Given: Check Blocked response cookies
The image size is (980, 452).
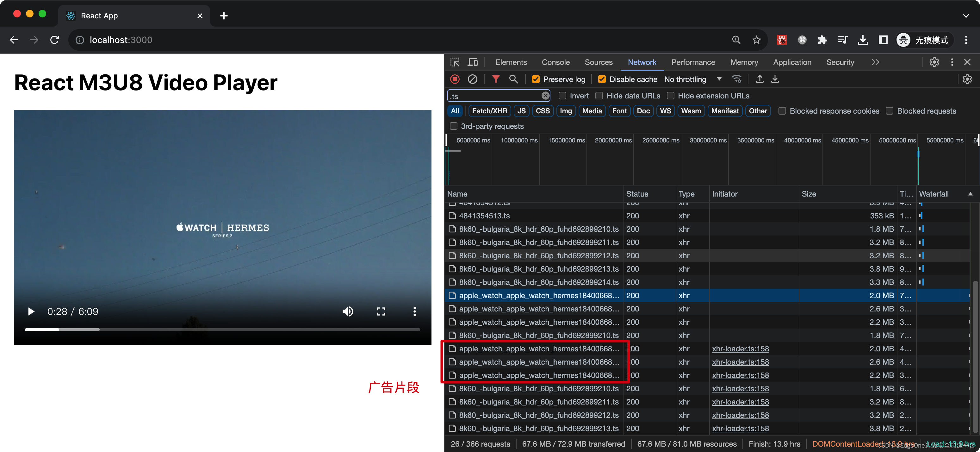Looking at the screenshot, I should [x=782, y=111].
